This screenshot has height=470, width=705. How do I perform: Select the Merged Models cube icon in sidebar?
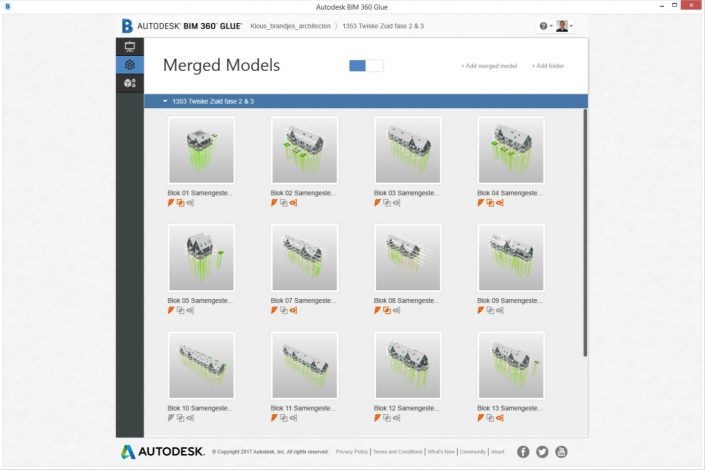point(130,65)
